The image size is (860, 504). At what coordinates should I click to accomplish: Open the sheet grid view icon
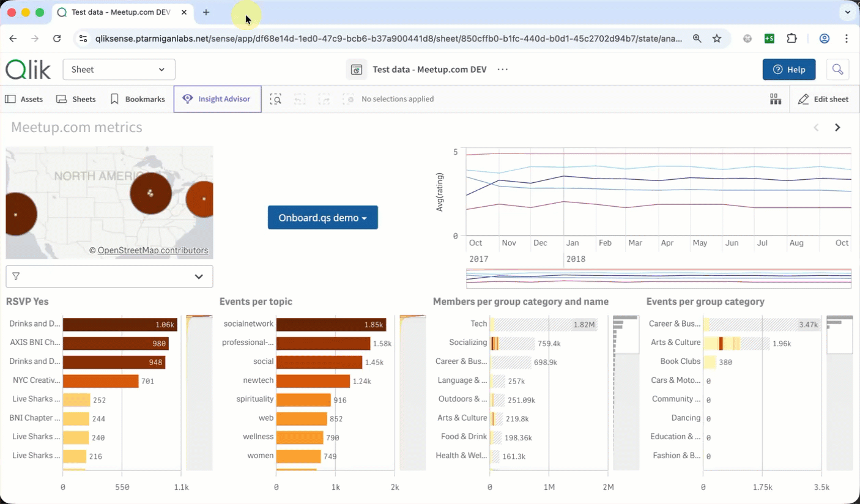pyautogui.click(x=775, y=99)
